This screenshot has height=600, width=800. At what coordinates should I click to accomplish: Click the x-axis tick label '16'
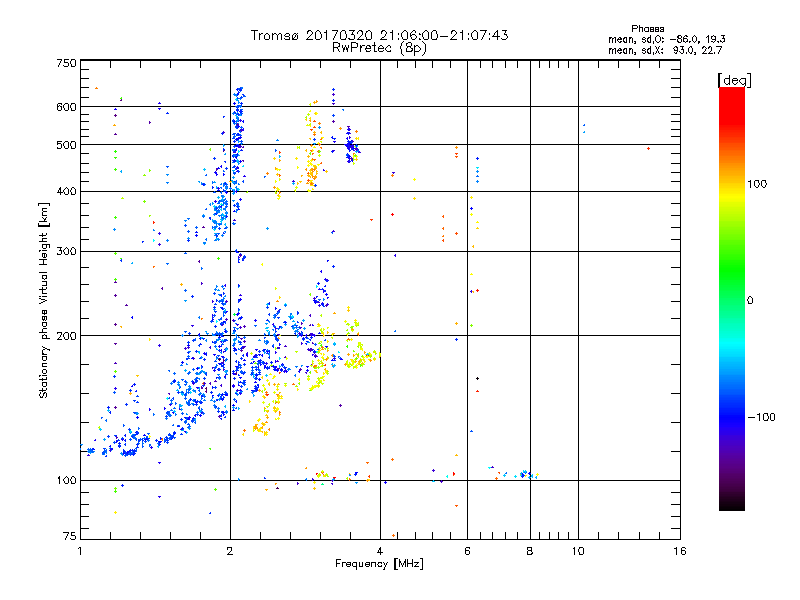click(680, 551)
